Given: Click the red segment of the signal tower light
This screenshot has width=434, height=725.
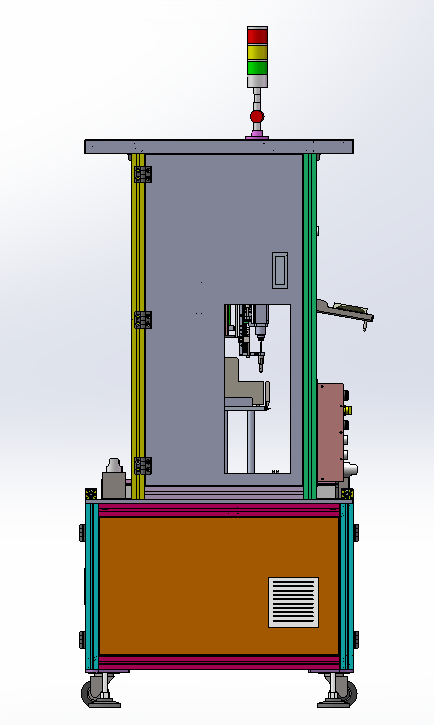Looking at the screenshot, I should point(257,36).
